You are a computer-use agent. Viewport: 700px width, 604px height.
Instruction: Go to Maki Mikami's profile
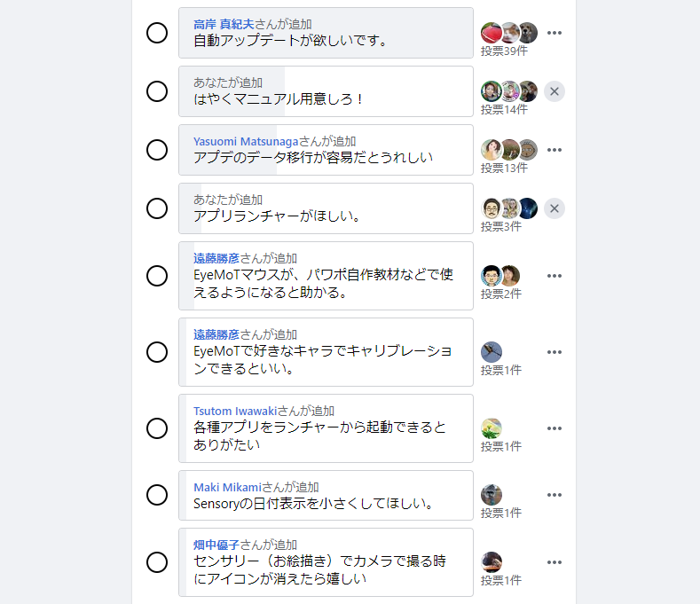pos(226,487)
